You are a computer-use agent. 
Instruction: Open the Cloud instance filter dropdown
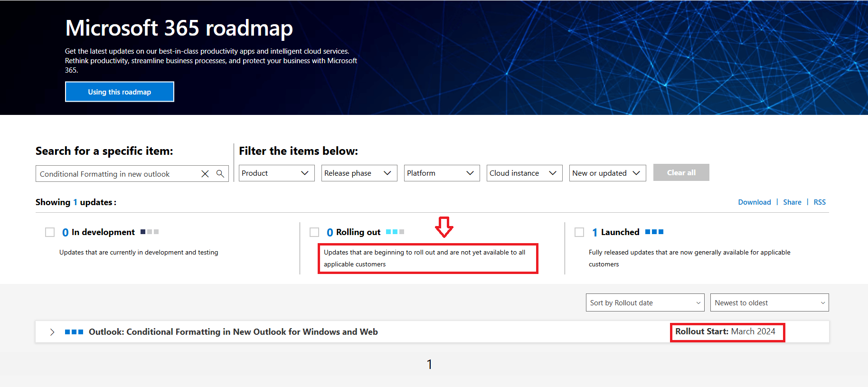524,173
